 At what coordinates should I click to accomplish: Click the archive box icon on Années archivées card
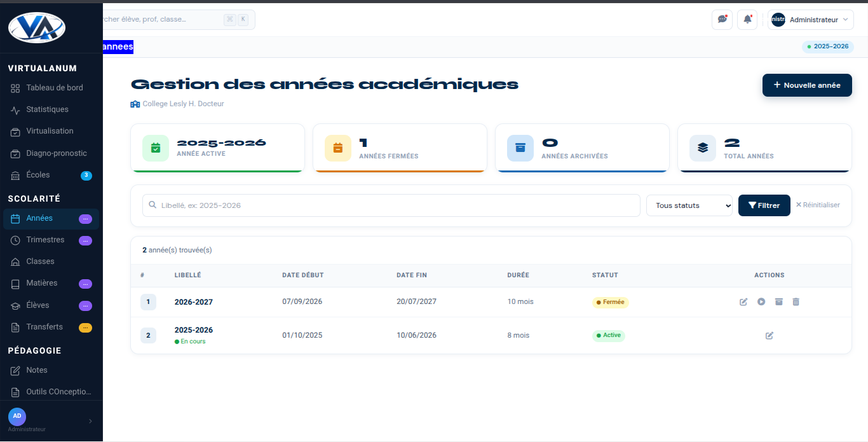point(520,148)
